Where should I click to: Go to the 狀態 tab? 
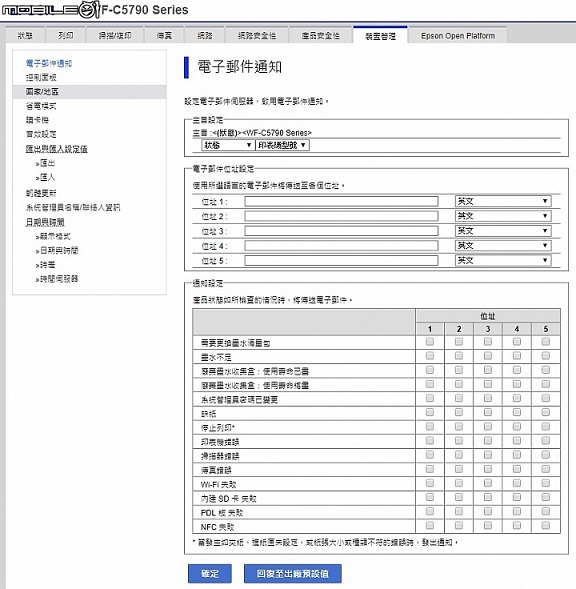coord(25,36)
